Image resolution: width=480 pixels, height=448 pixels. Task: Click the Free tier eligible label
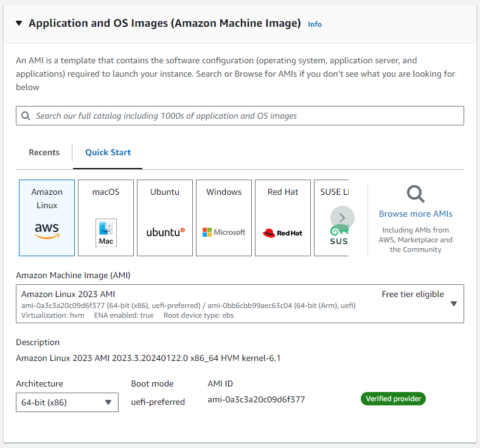412,294
